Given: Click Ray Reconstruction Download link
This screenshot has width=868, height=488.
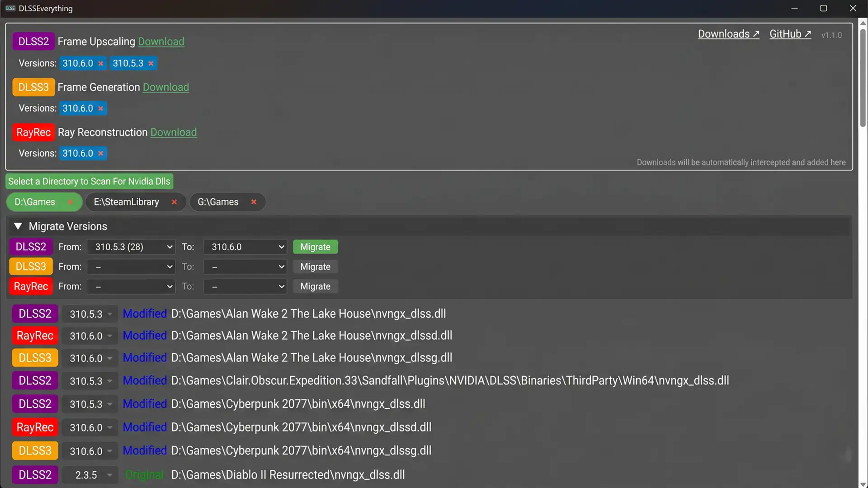Looking at the screenshot, I should tap(174, 132).
